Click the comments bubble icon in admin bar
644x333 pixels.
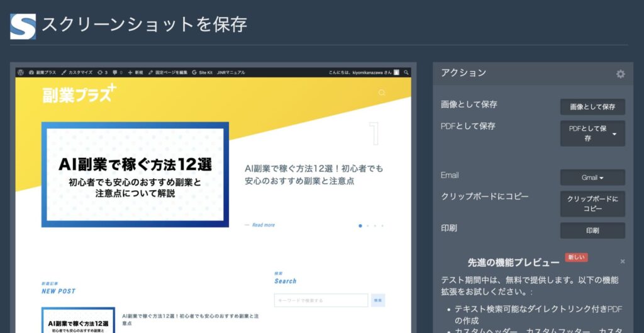(x=114, y=72)
